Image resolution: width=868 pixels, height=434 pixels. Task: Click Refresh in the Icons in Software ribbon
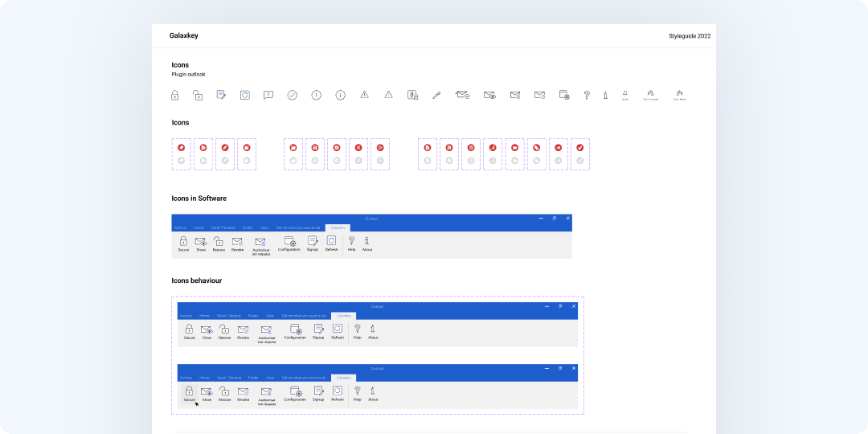coord(332,244)
